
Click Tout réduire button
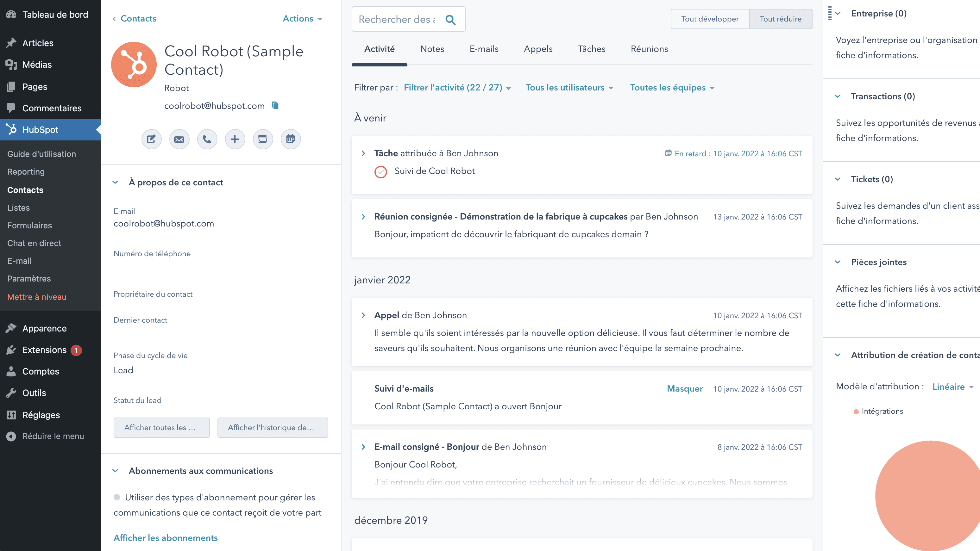point(781,19)
